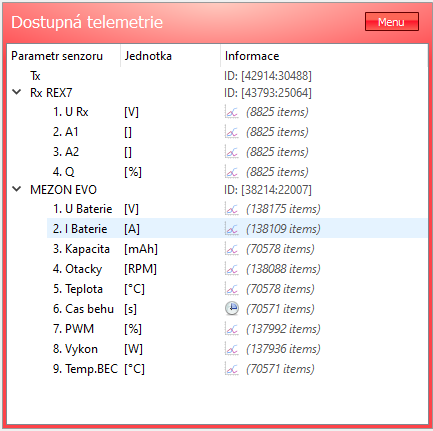Collapse the Rx REX7 tree node
The width and height of the screenshot is (433, 431).
[x=17, y=92]
